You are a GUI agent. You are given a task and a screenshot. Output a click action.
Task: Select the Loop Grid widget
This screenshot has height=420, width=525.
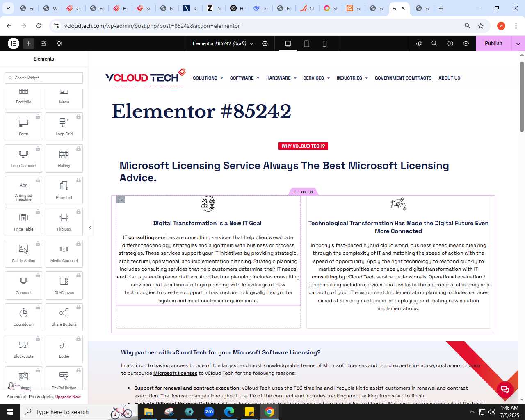(x=64, y=127)
